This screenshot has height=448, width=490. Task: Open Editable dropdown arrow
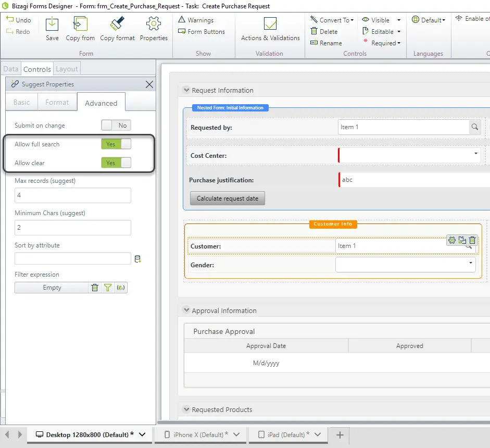(x=399, y=32)
